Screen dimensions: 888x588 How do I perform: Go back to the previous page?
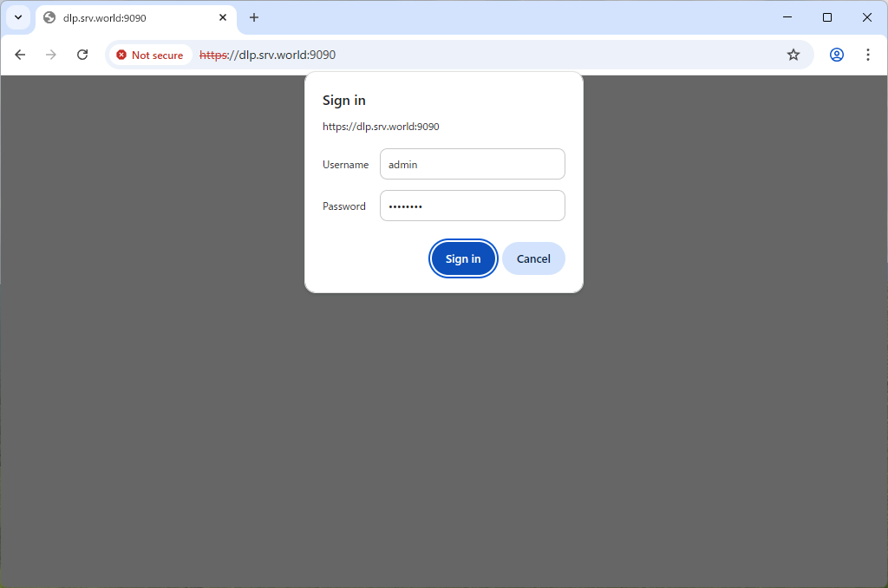pos(20,55)
